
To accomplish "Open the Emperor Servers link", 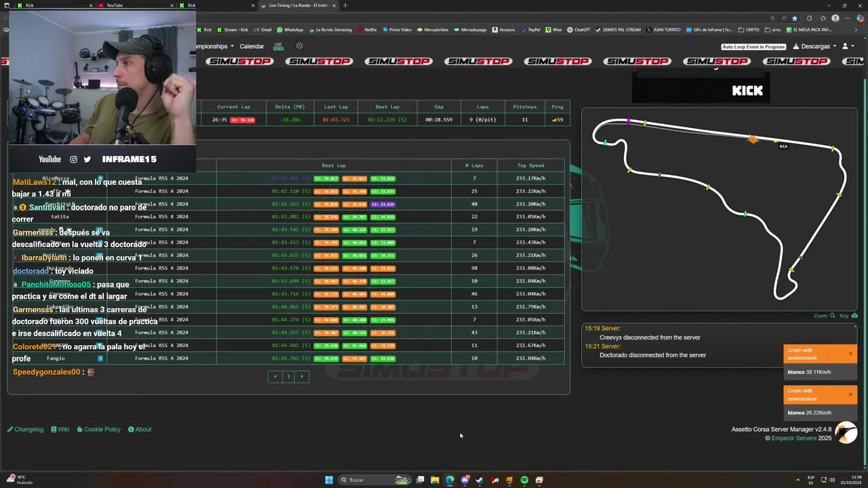I will (x=794, y=438).
